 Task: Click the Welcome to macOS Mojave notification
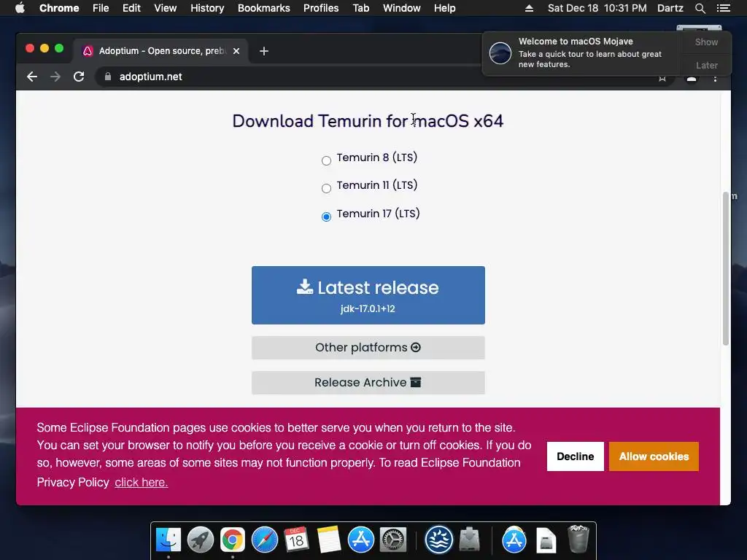pos(581,52)
